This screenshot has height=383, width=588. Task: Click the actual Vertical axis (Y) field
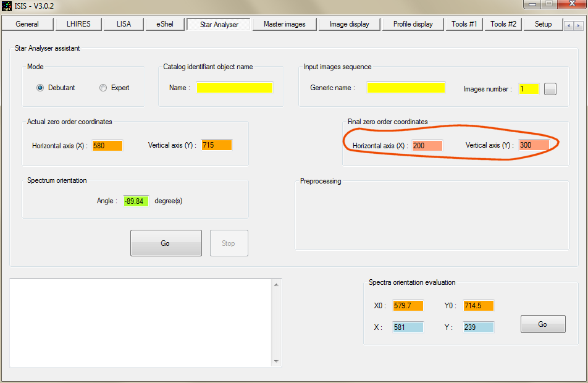click(x=216, y=145)
